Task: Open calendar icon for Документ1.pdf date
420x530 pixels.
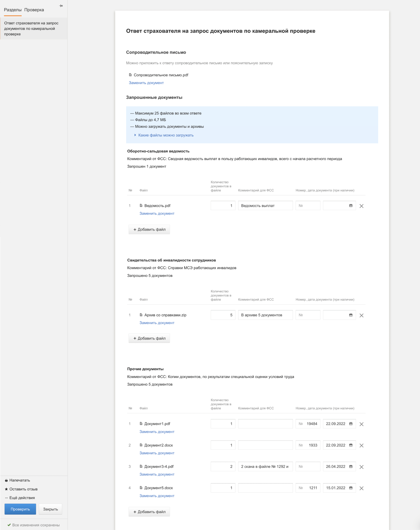Action: pyautogui.click(x=351, y=424)
